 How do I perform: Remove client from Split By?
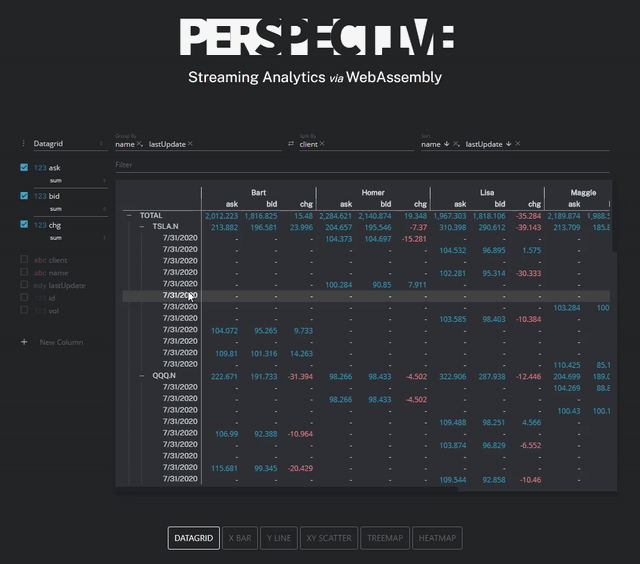point(322,144)
